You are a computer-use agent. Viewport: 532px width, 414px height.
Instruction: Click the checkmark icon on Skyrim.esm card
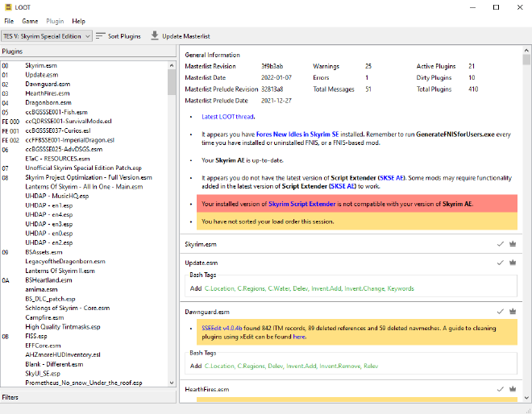(500, 243)
